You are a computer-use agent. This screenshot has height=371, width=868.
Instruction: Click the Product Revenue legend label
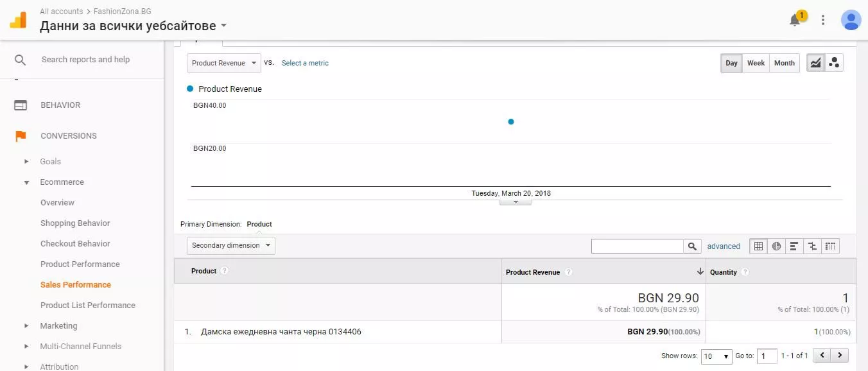point(230,89)
